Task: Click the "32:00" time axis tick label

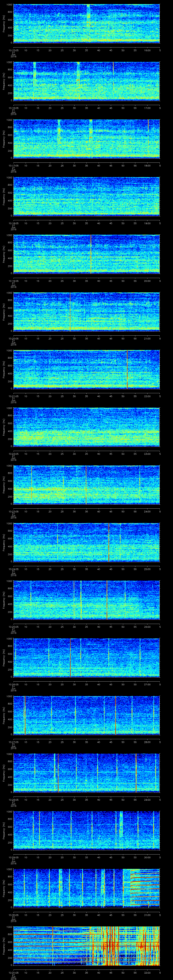Action: coord(147,972)
